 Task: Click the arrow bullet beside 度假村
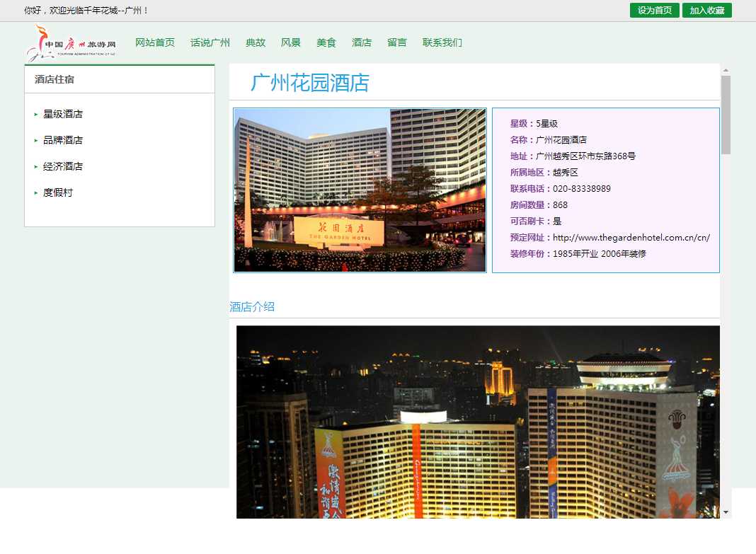click(x=36, y=193)
